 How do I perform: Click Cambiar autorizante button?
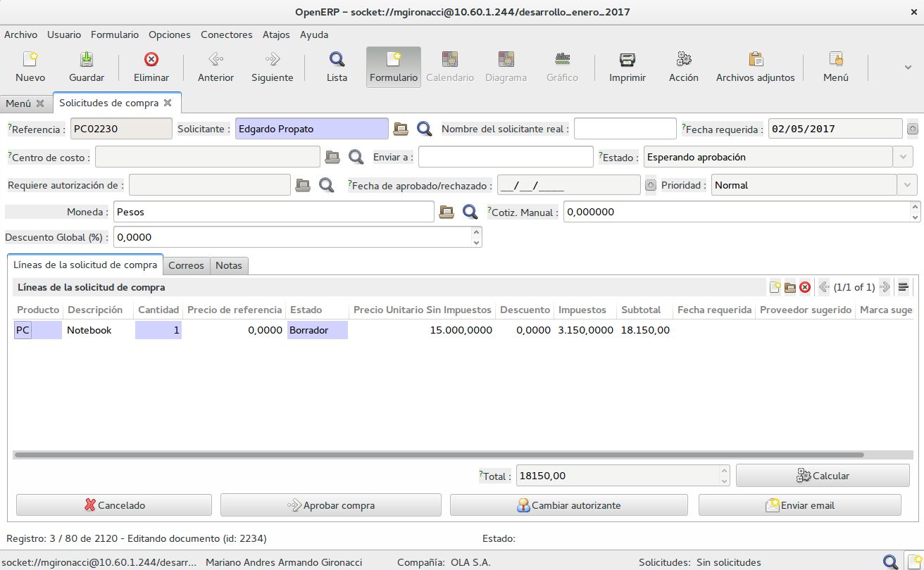tap(569, 505)
